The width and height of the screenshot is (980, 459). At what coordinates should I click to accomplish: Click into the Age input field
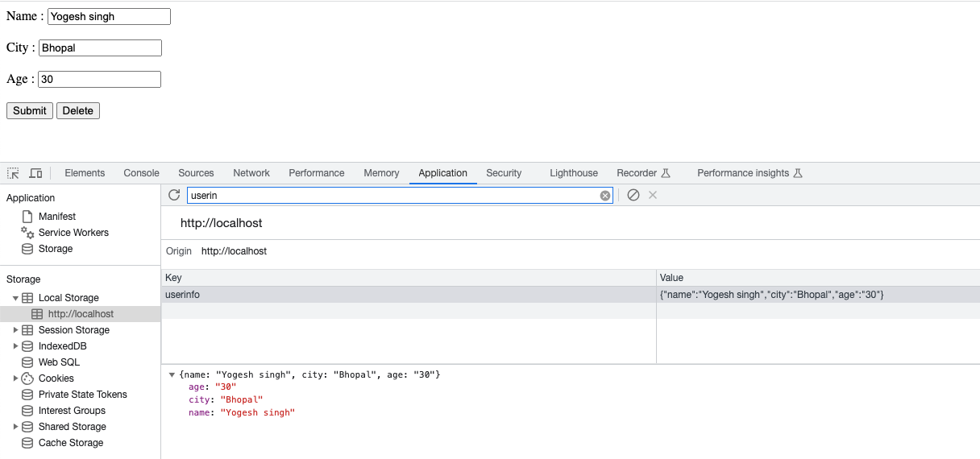pyautogui.click(x=99, y=79)
